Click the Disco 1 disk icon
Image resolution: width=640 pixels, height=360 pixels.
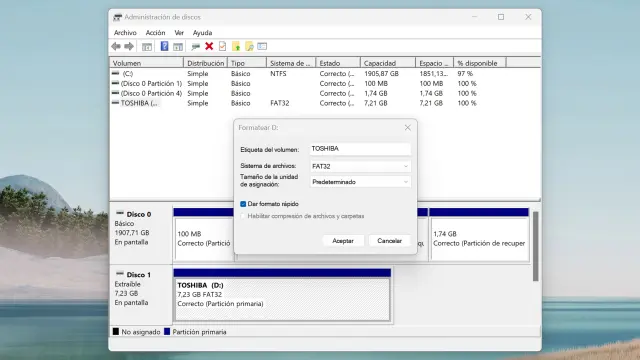[x=120, y=274]
